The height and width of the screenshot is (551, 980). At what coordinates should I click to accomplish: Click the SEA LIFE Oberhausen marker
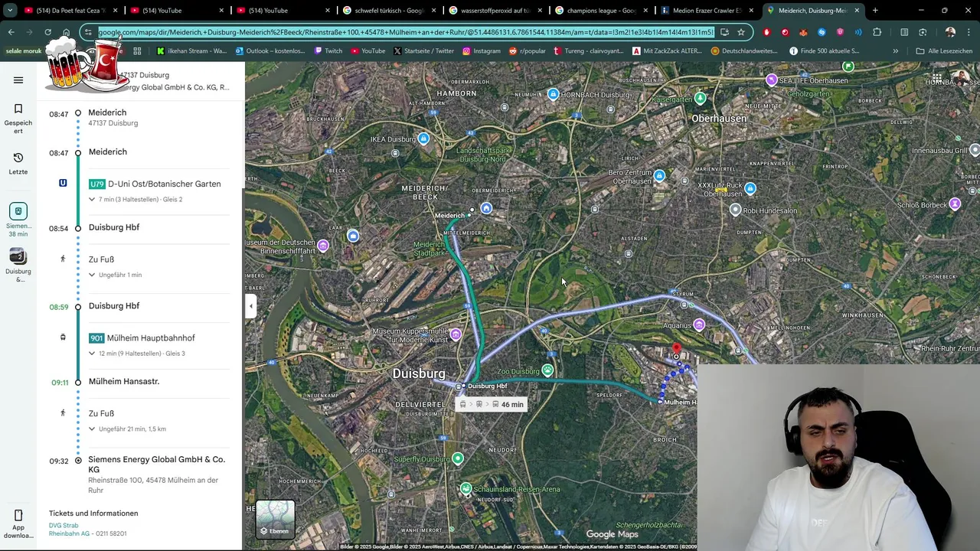772,80
